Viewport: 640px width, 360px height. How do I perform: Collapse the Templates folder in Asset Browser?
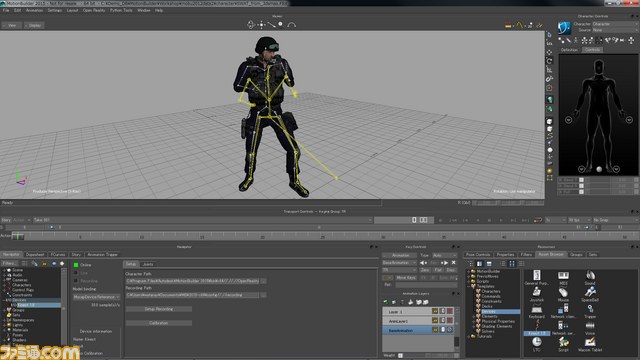coord(469,286)
